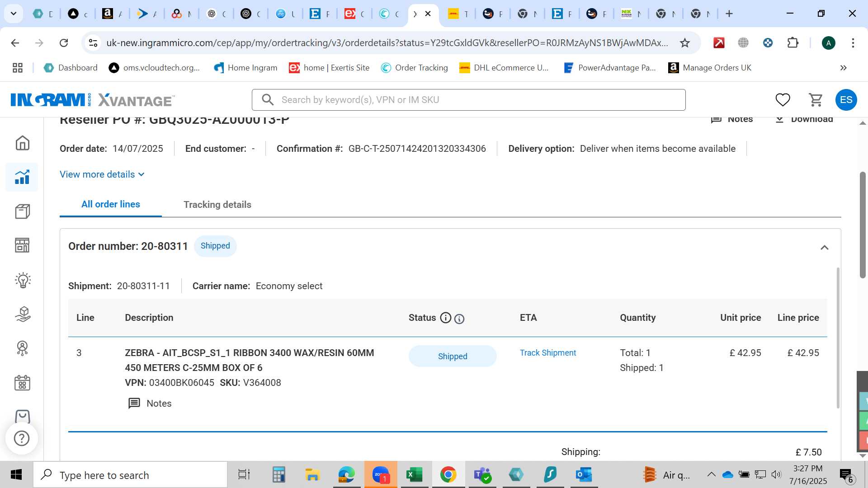868x488 pixels.
Task: Open line 3 Notes below the VPN
Action: [x=150, y=404]
